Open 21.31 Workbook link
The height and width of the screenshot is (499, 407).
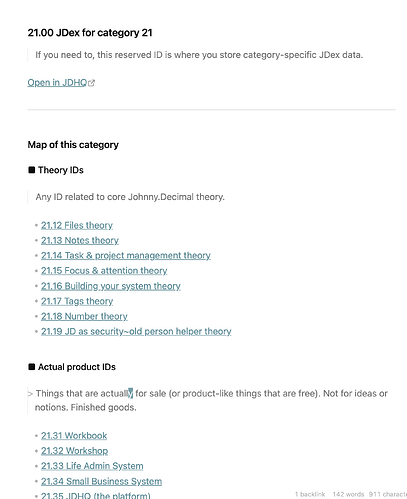click(74, 436)
